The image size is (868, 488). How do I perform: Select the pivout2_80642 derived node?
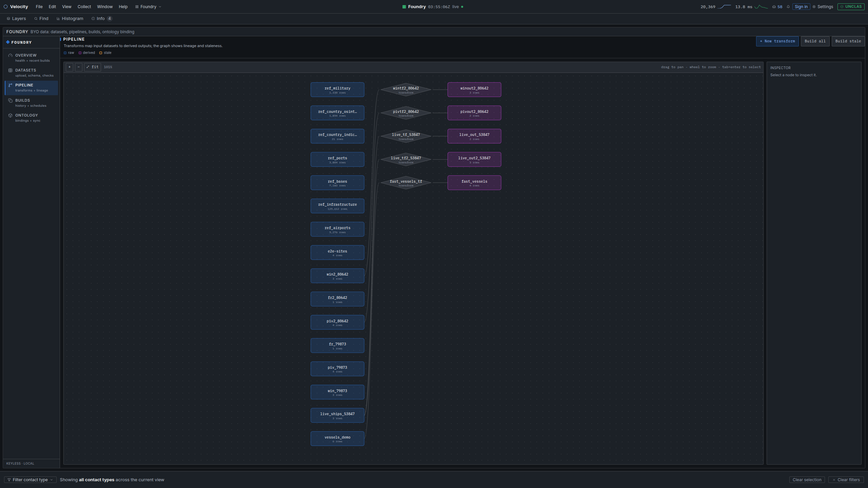point(474,113)
